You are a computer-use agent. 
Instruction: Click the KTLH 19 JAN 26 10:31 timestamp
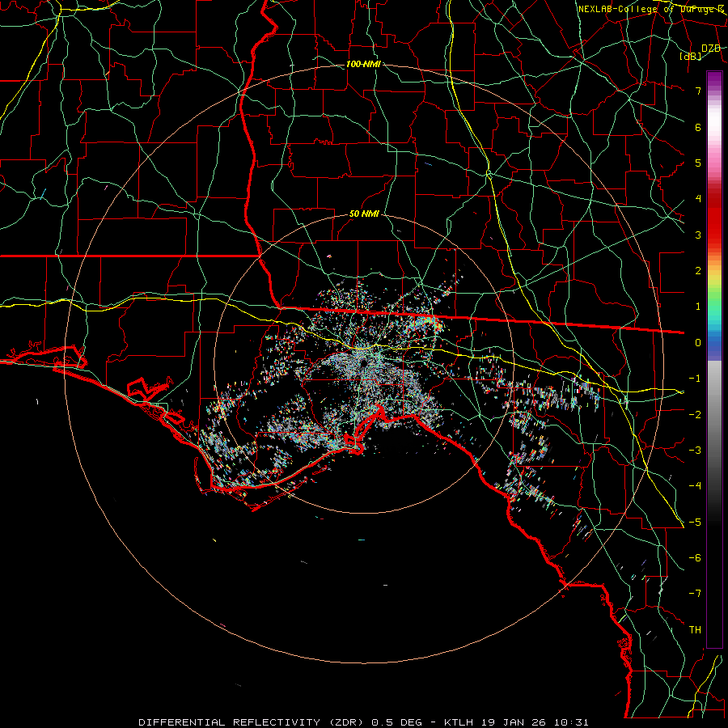[516, 722]
